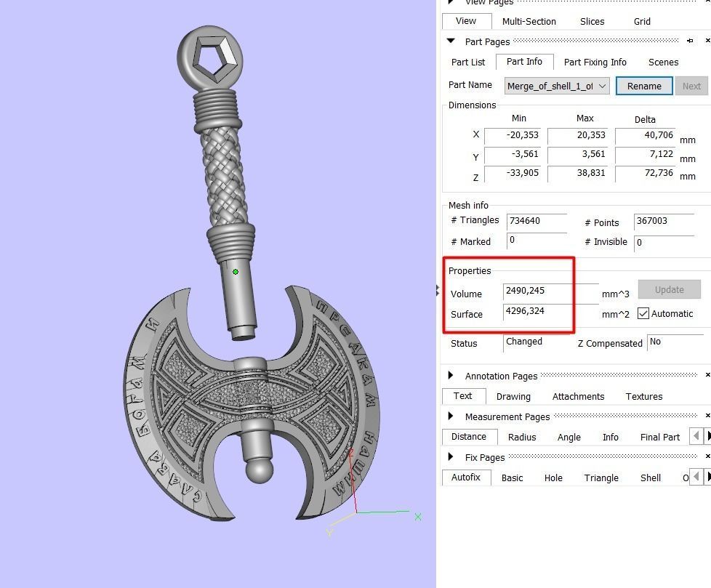Click the Update button
Screen dimensions: 711x588
pyautogui.click(x=670, y=289)
